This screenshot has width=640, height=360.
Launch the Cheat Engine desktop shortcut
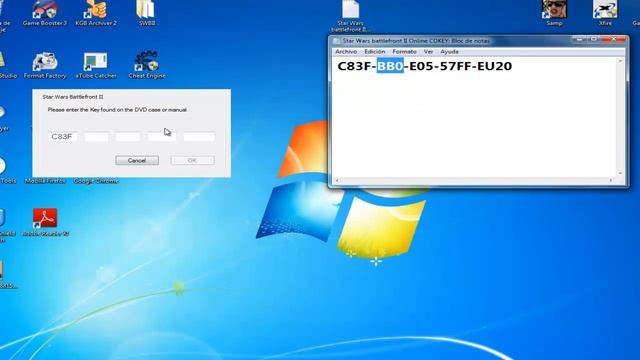point(147,65)
